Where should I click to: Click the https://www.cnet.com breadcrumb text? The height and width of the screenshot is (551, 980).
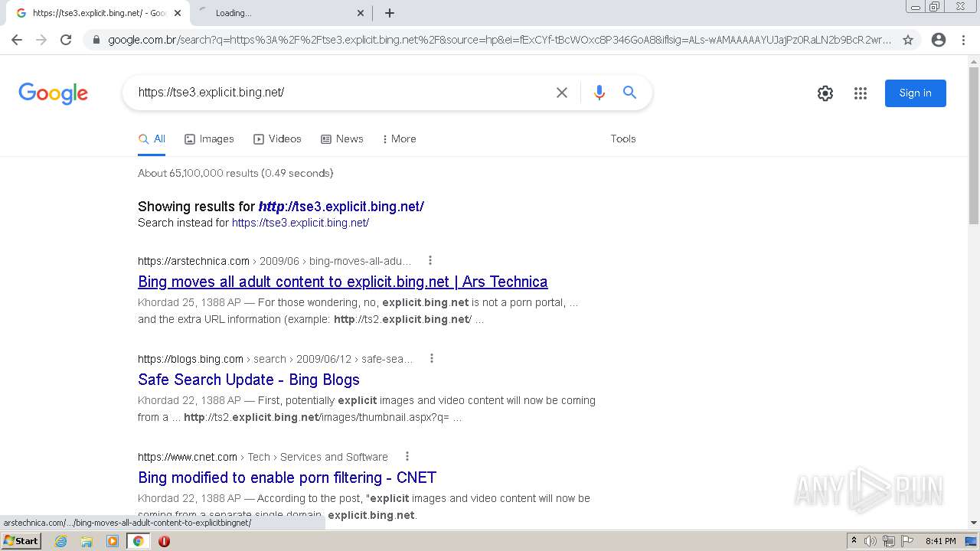click(188, 457)
